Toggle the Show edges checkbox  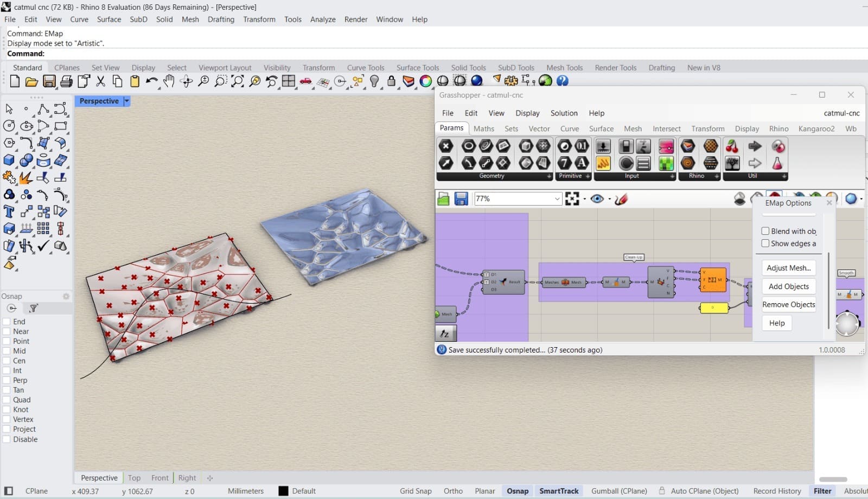tap(765, 244)
